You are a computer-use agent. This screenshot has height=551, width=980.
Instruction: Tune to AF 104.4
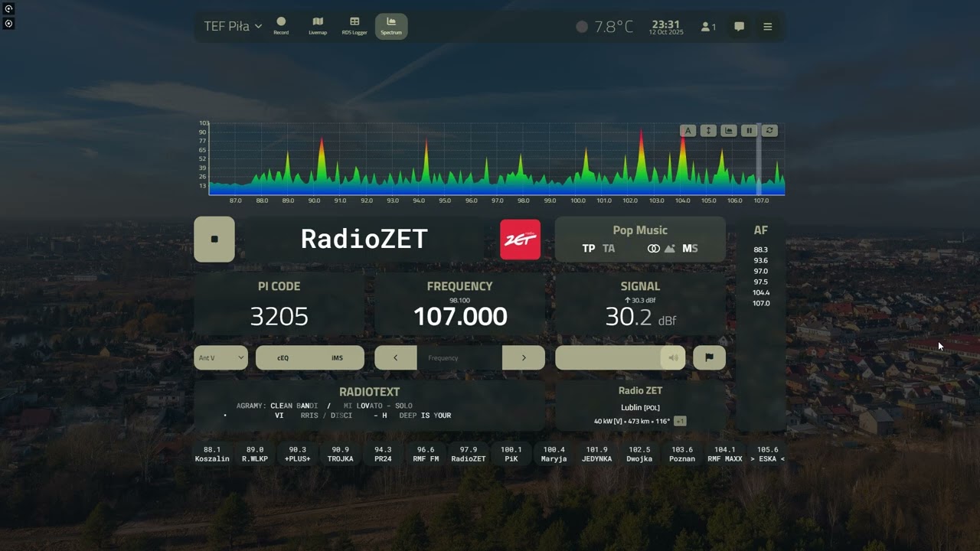tap(760, 292)
